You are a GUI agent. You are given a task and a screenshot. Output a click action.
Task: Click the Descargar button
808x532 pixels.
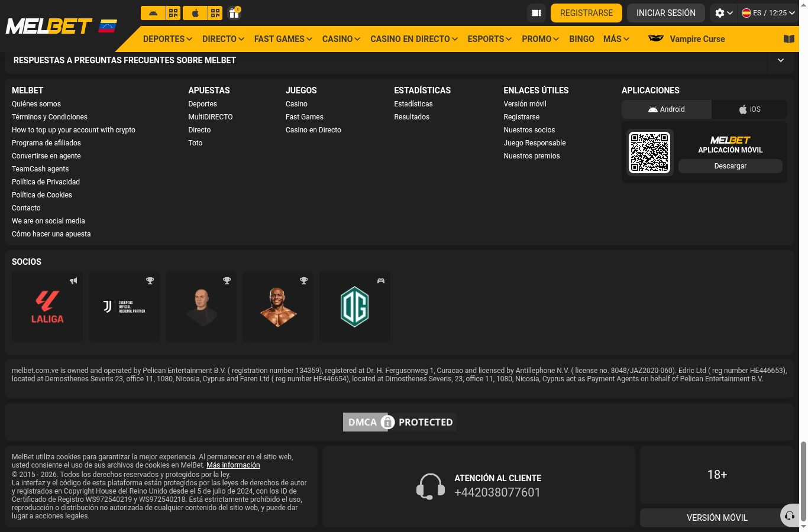click(x=731, y=166)
